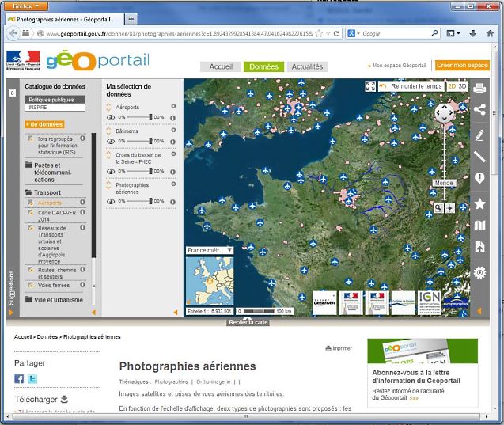Viewport: 504px width, 425px height.
Task: Activate the ruler measurement tool
Action: tap(479, 157)
